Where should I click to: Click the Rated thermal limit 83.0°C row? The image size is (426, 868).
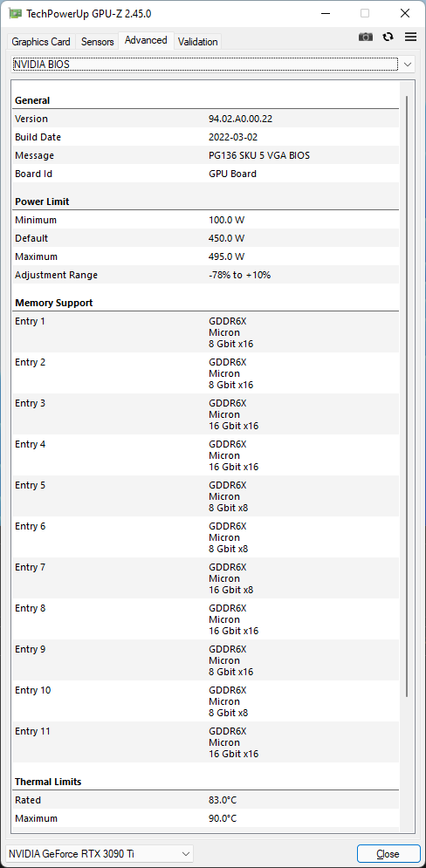tap(205, 800)
